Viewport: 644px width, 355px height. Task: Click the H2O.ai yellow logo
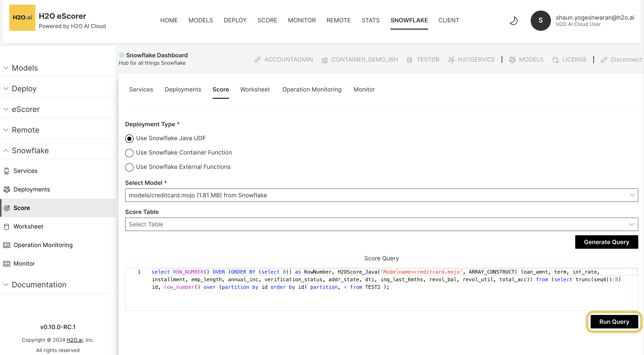tap(22, 17)
